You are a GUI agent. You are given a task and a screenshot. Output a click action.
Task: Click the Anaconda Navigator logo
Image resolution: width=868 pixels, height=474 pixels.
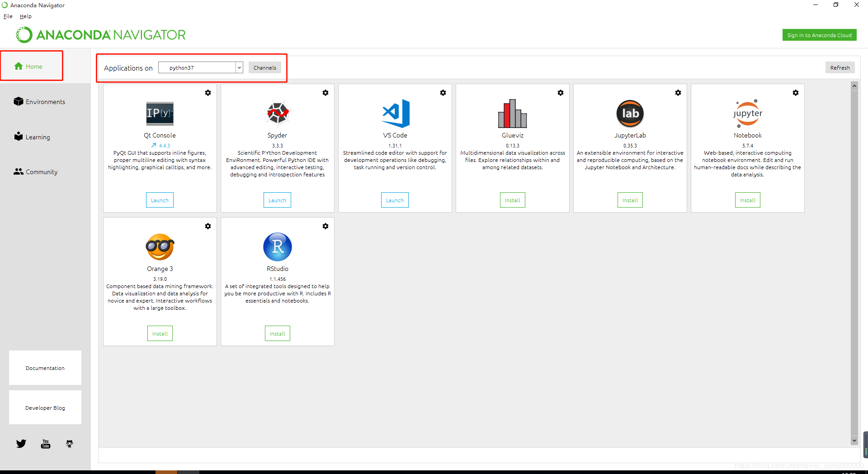pyautogui.click(x=101, y=35)
